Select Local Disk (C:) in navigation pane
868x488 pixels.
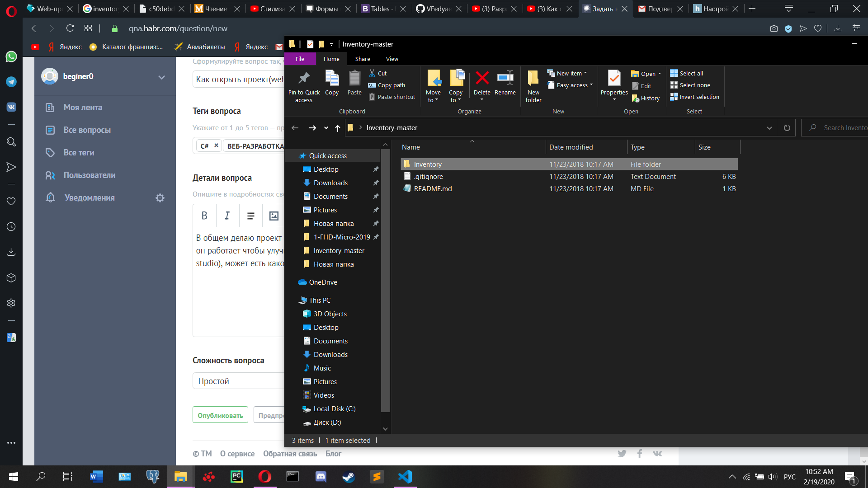335,409
